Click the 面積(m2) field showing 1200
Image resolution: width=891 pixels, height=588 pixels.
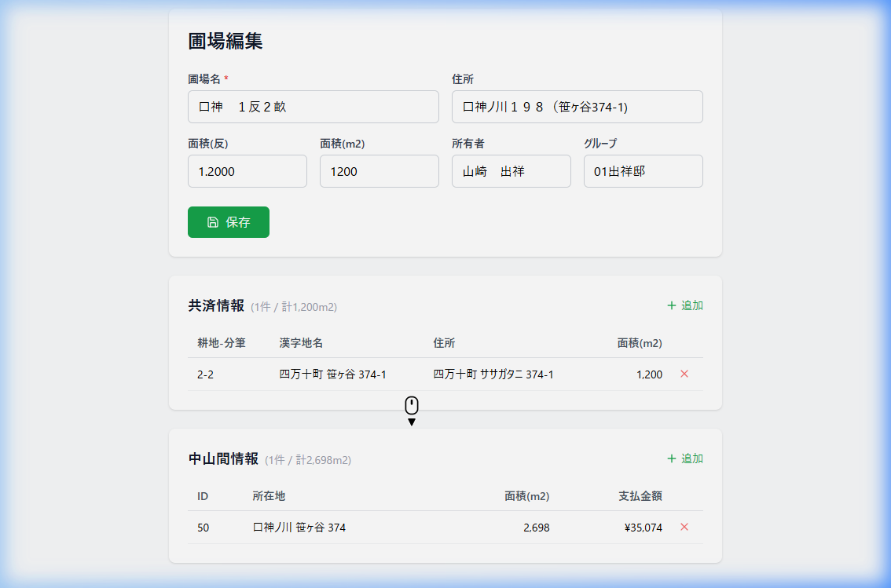point(379,171)
